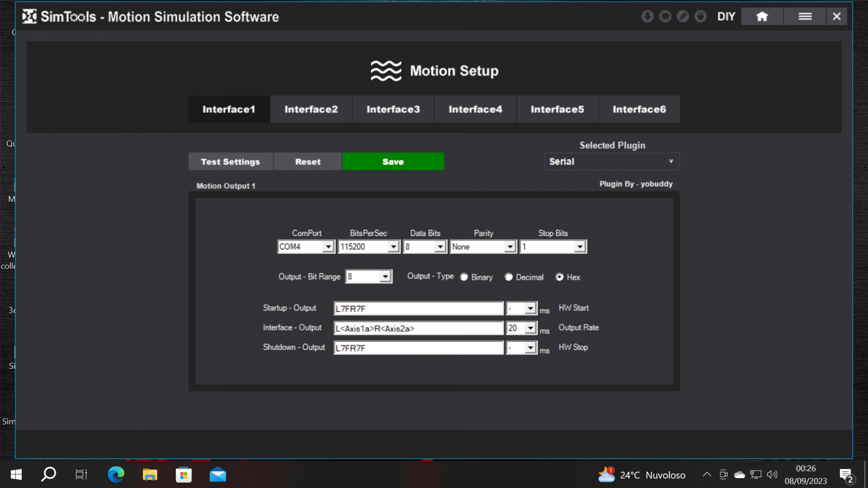Open the clock and date flyout
This screenshot has height=488, width=868.
pos(806,474)
